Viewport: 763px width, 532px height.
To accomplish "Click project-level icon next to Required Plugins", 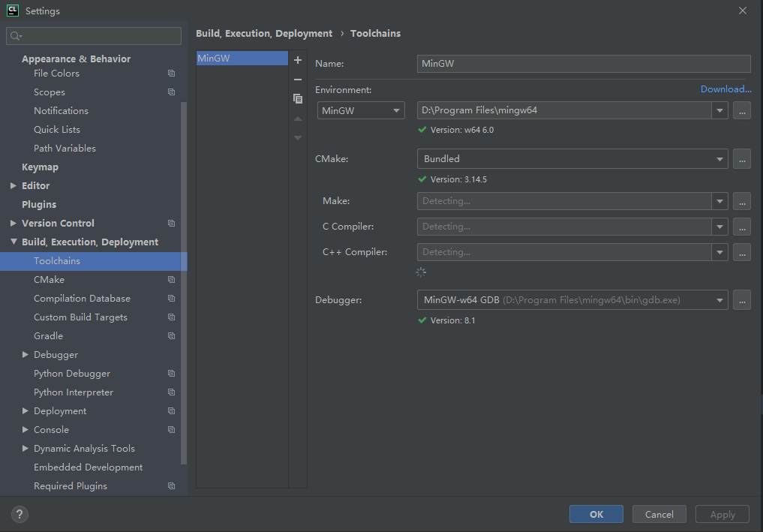I will click(x=171, y=485).
